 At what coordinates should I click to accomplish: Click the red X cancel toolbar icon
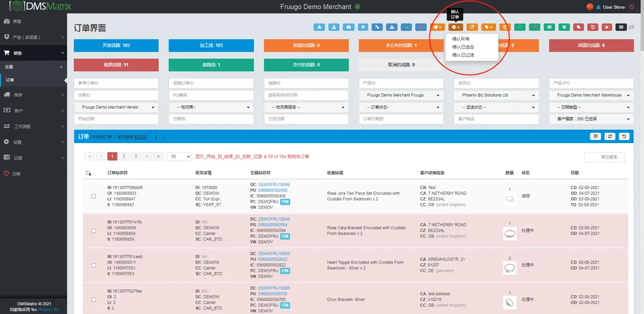click(606, 27)
